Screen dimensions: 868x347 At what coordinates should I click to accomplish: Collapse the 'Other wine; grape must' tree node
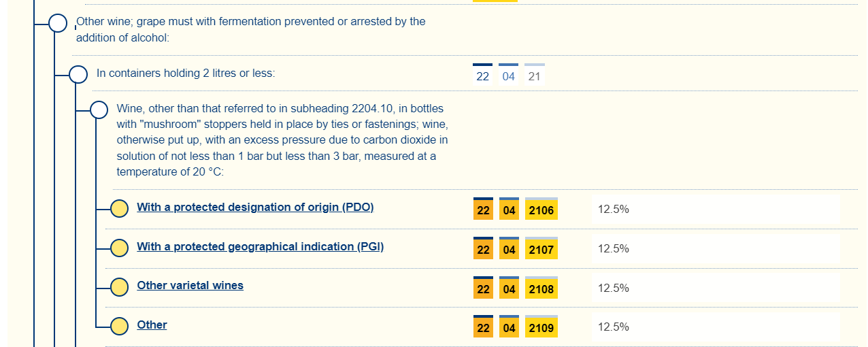point(58,24)
